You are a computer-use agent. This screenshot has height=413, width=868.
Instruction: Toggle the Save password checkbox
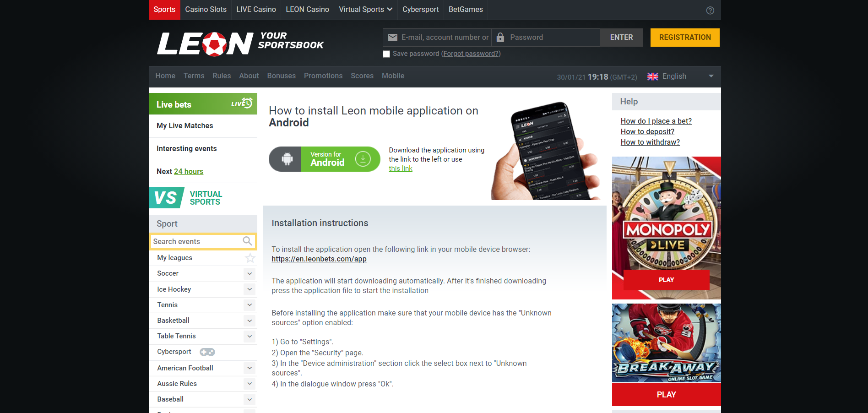coord(386,54)
